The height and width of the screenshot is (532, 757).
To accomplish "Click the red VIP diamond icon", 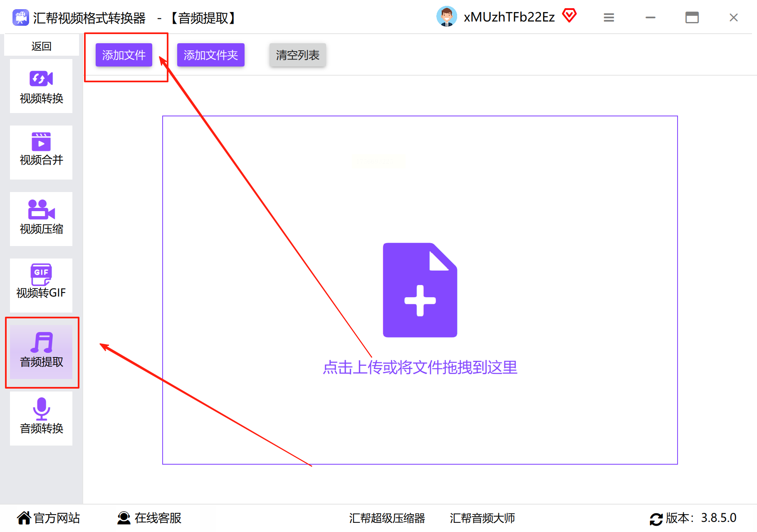I will tap(569, 16).
